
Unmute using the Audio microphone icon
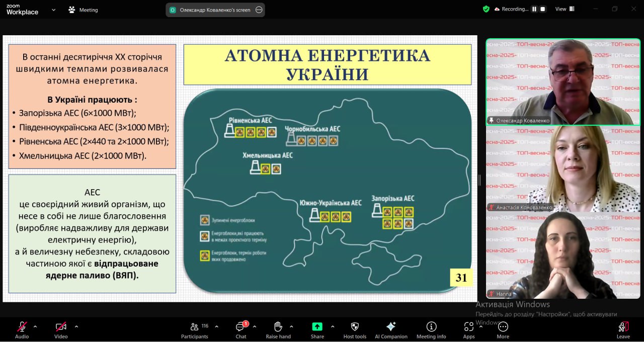pyautogui.click(x=22, y=326)
